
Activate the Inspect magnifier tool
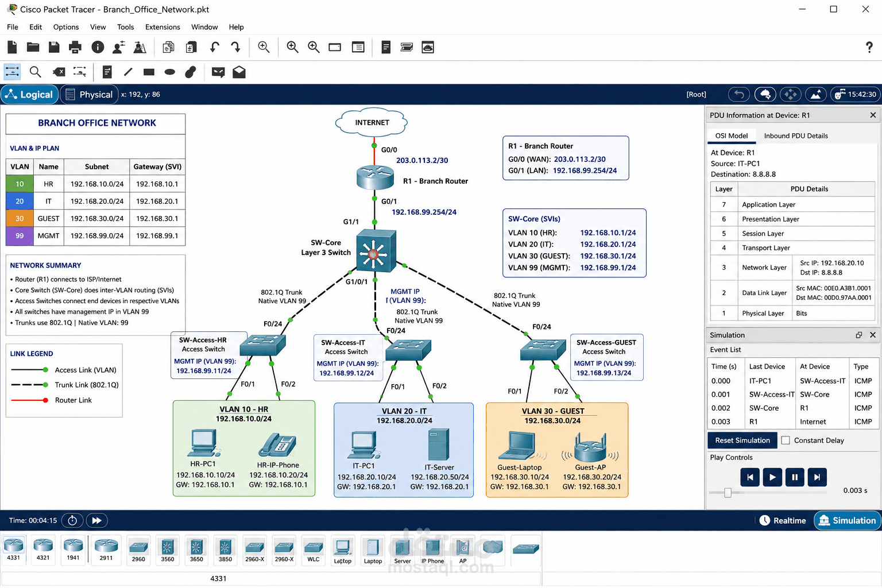(x=35, y=72)
